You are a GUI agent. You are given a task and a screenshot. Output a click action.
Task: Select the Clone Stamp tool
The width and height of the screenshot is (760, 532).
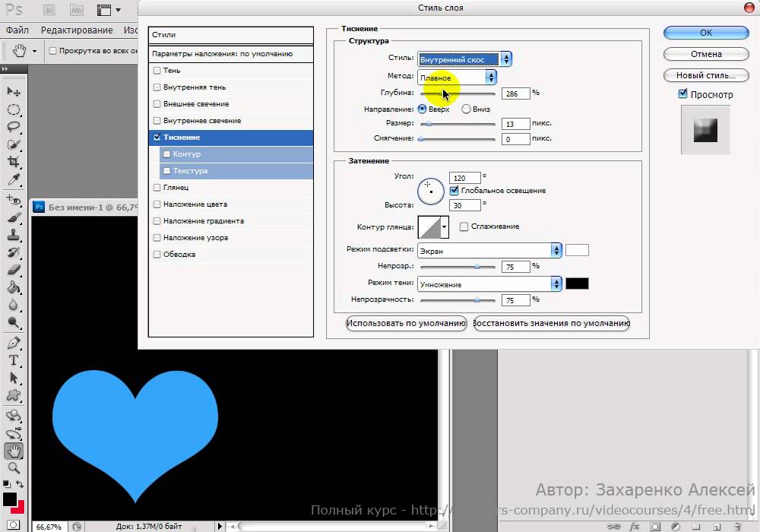click(14, 235)
